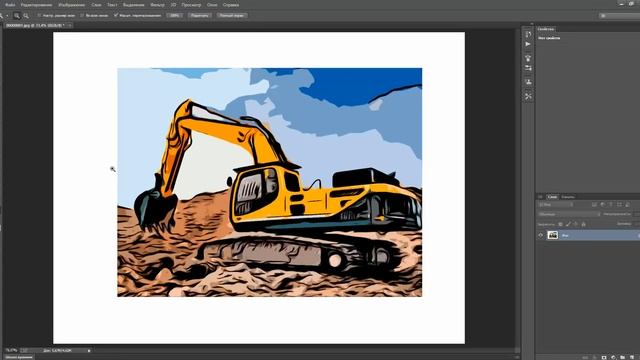Lock layer position icon
This screenshot has width=640, height=360.
click(576, 224)
